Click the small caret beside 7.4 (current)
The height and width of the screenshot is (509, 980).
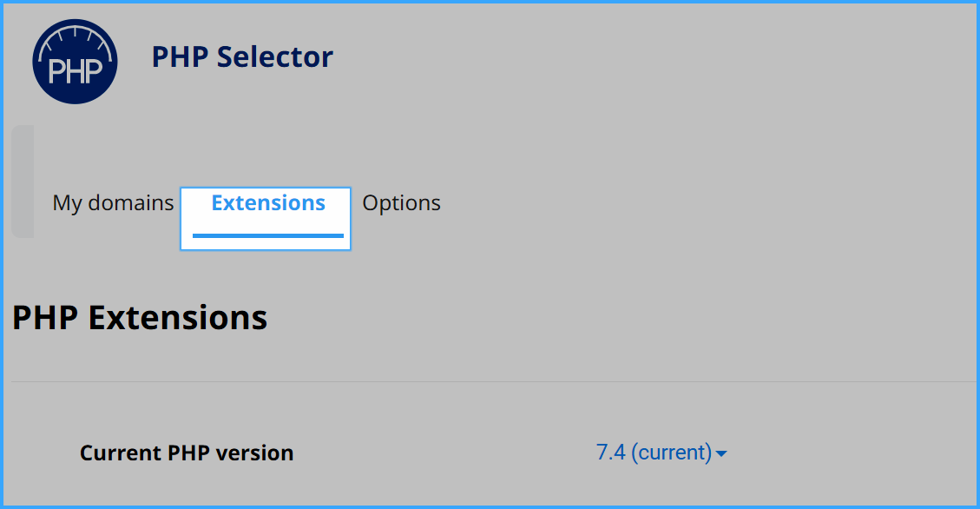[721, 454]
